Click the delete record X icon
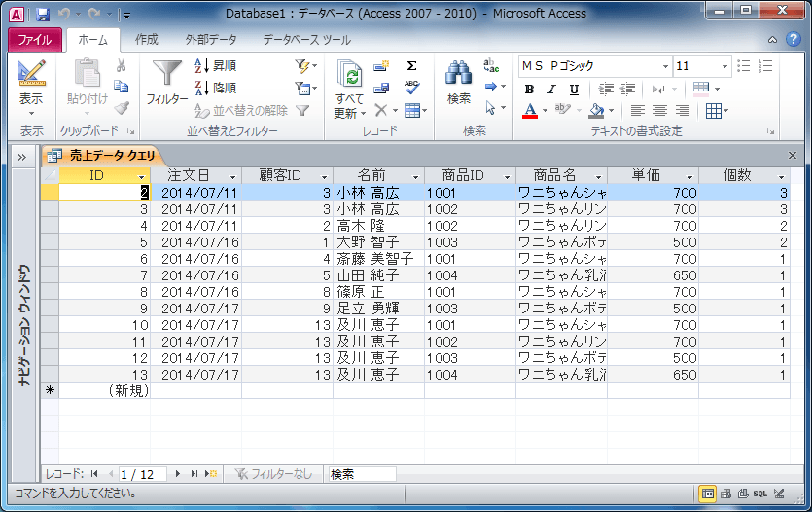 [380, 110]
